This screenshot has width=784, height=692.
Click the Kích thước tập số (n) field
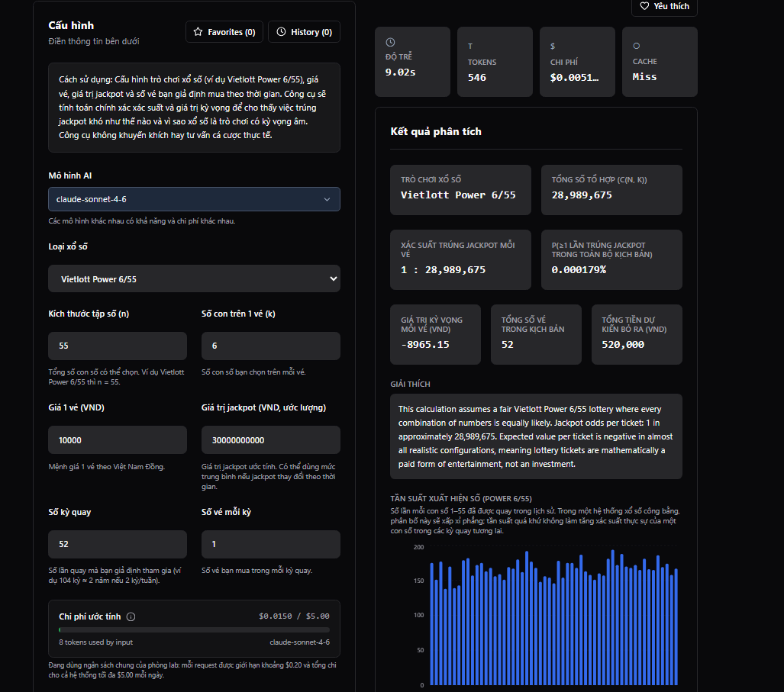tap(117, 346)
